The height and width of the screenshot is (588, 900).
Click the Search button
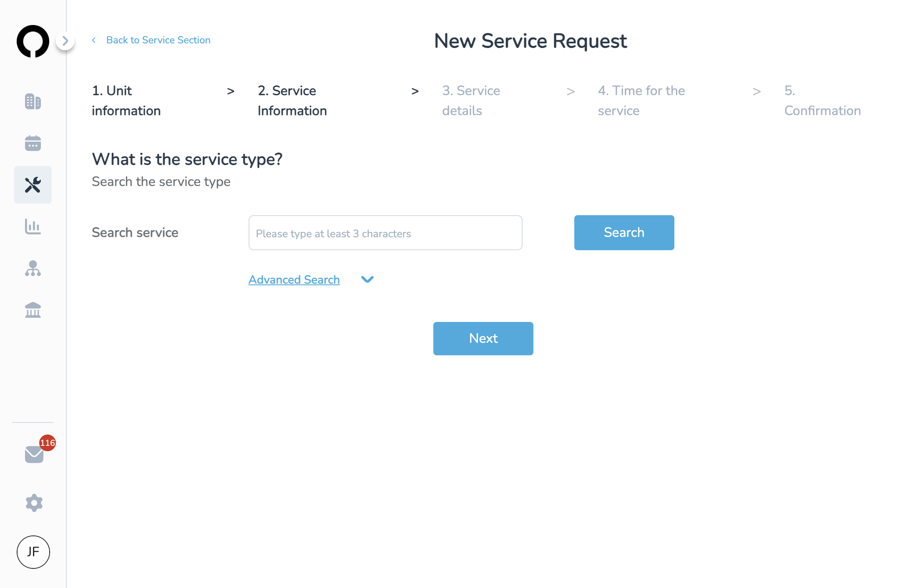(x=624, y=233)
